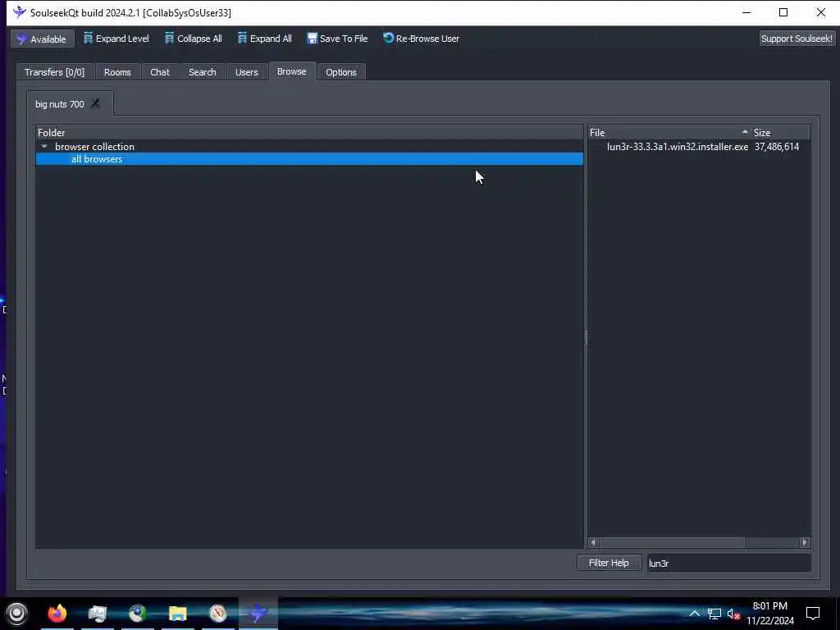Click Re-Browse User
Screen dimensions: 840x630
point(421,39)
